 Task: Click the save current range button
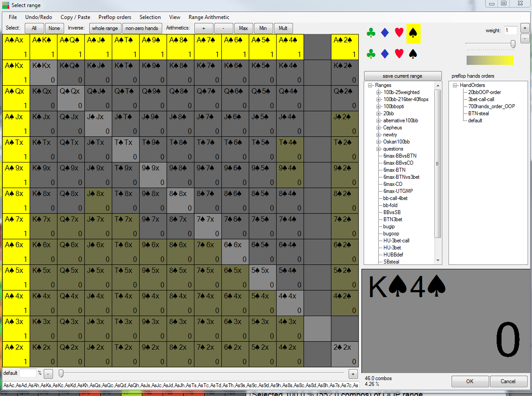[x=402, y=76]
